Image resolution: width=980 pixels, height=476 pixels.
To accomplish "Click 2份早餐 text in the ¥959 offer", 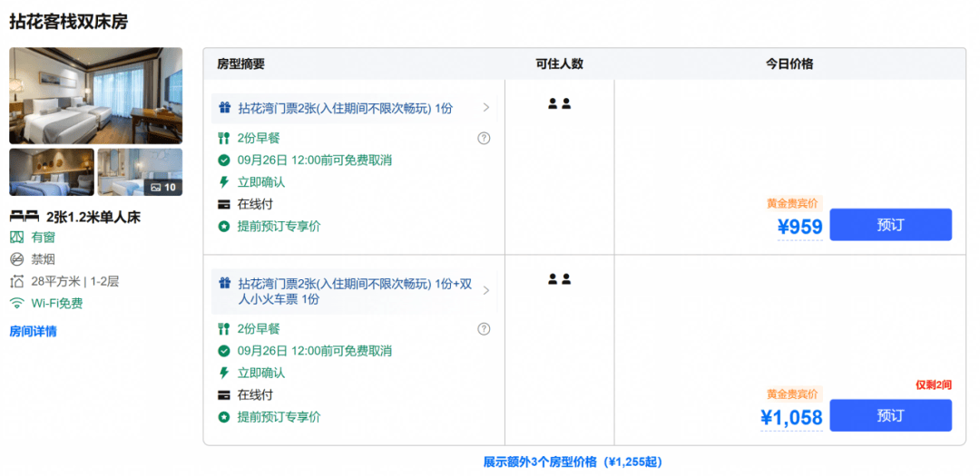I will tap(259, 138).
